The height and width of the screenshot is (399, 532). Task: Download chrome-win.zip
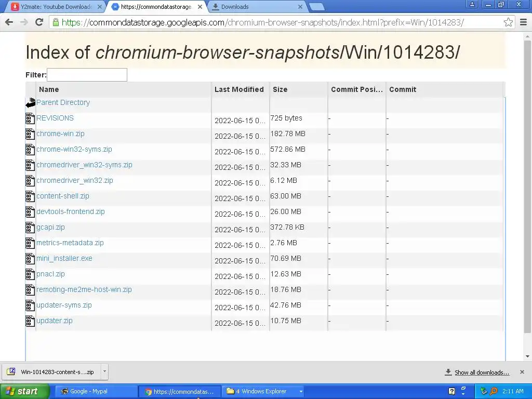tap(60, 134)
